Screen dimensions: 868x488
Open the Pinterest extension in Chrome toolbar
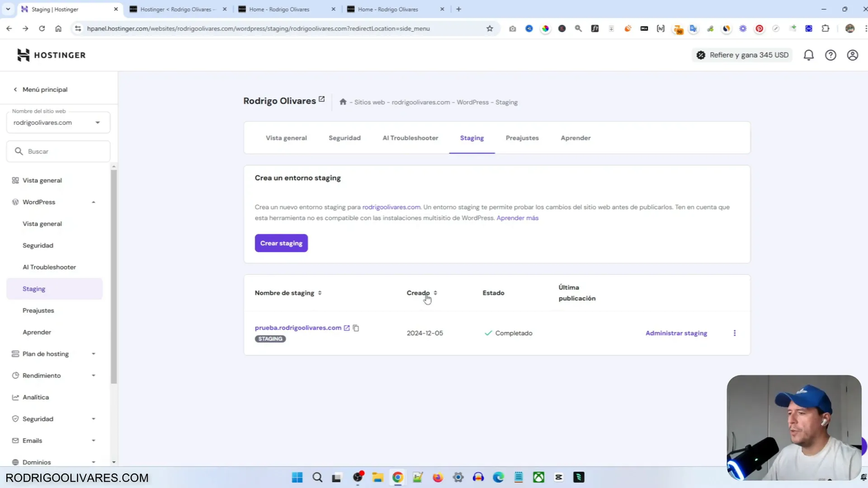759,28
